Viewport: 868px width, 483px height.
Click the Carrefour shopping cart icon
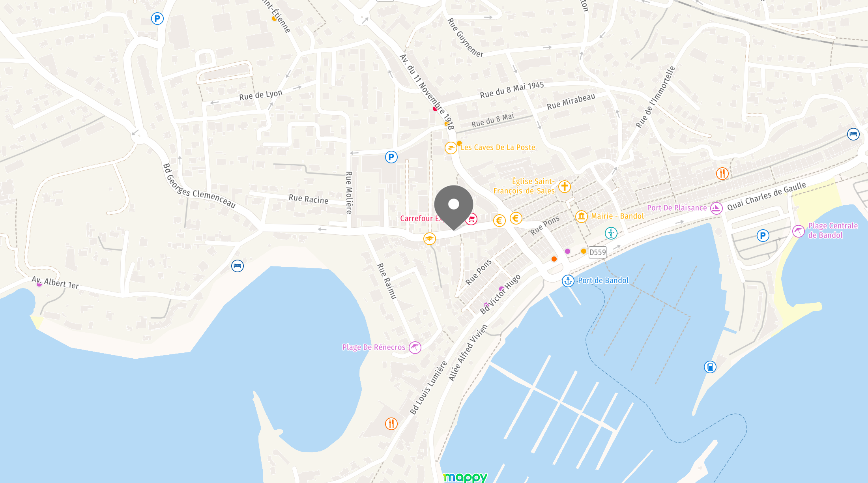coord(471,219)
